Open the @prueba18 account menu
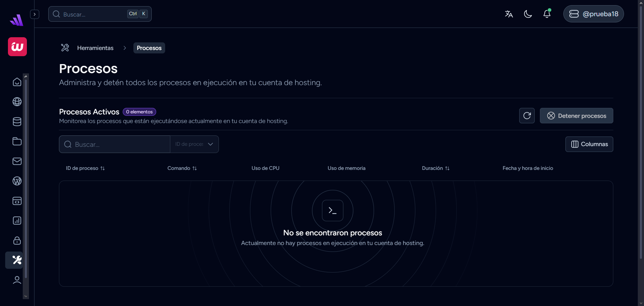 click(593, 14)
